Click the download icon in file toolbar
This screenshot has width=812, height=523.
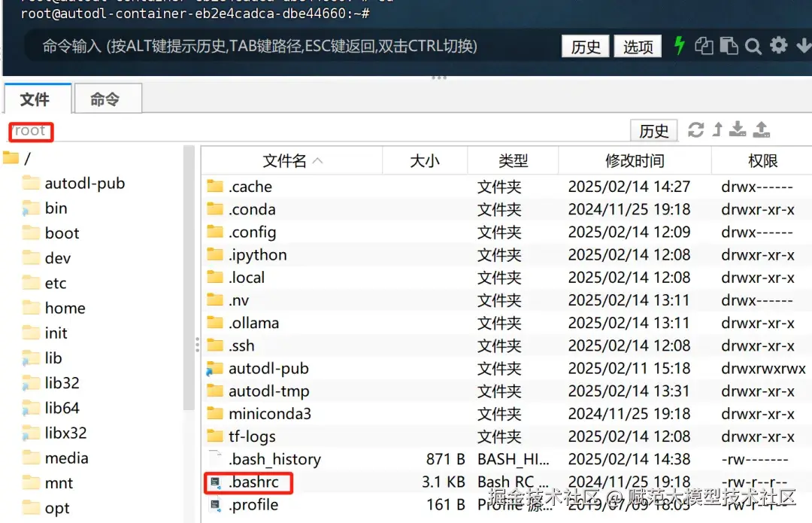[x=738, y=129]
